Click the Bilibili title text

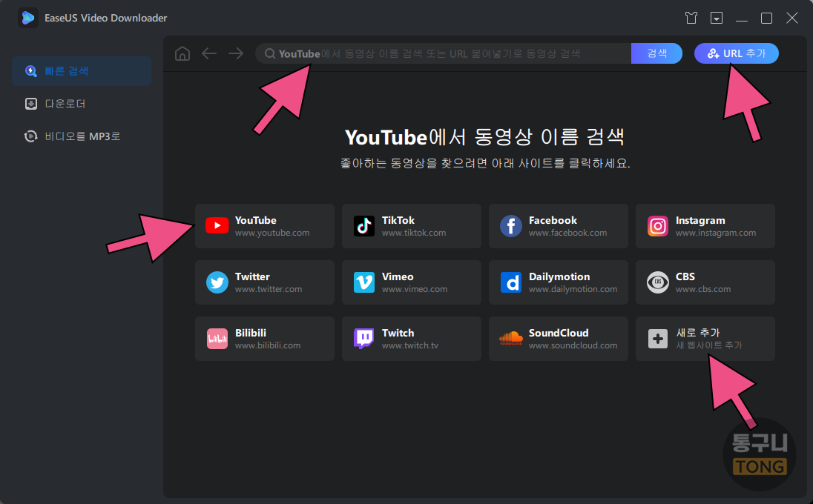point(251,333)
